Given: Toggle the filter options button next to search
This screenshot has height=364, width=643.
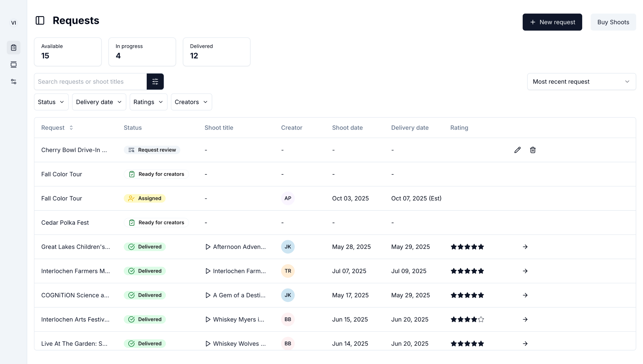Looking at the screenshot, I should click(155, 82).
